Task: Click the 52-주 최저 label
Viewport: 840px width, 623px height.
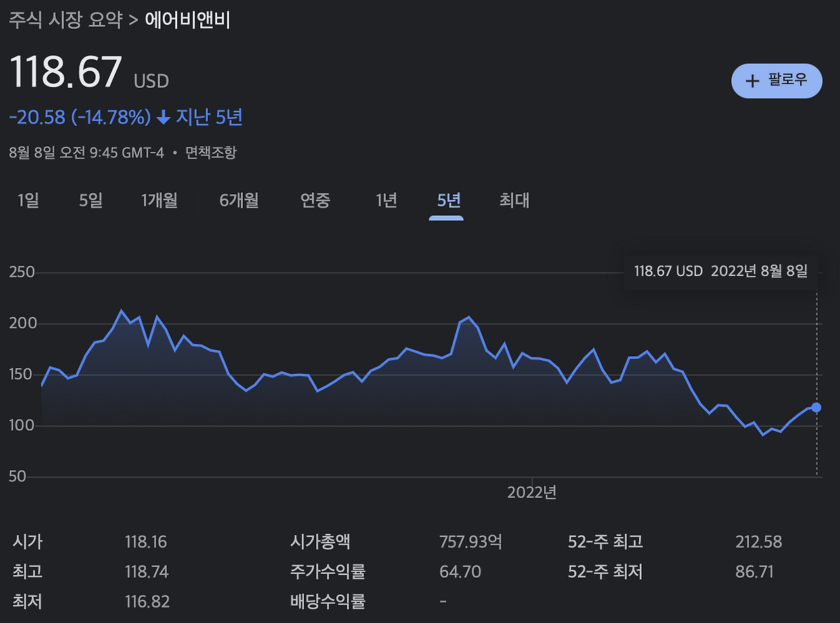Action: (605, 572)
